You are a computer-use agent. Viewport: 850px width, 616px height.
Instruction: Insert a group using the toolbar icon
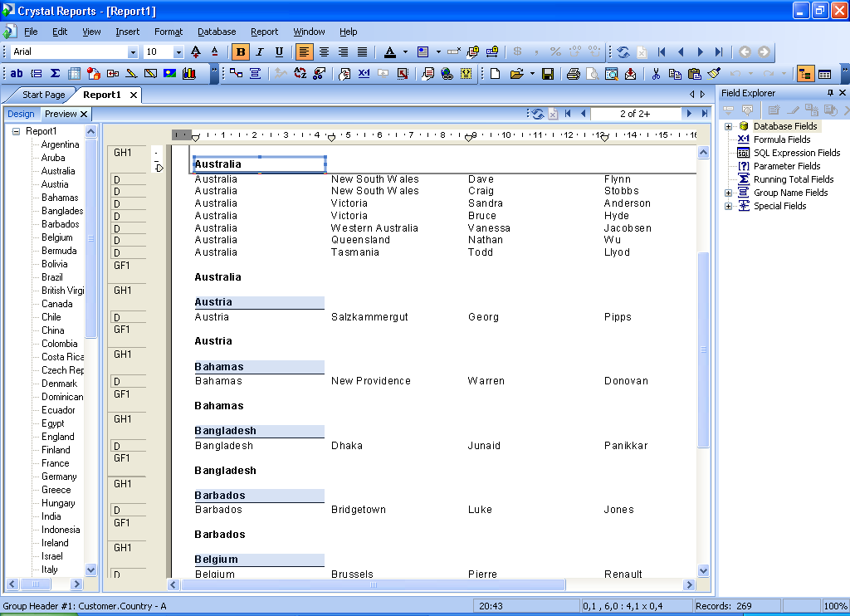click(37, 73)
